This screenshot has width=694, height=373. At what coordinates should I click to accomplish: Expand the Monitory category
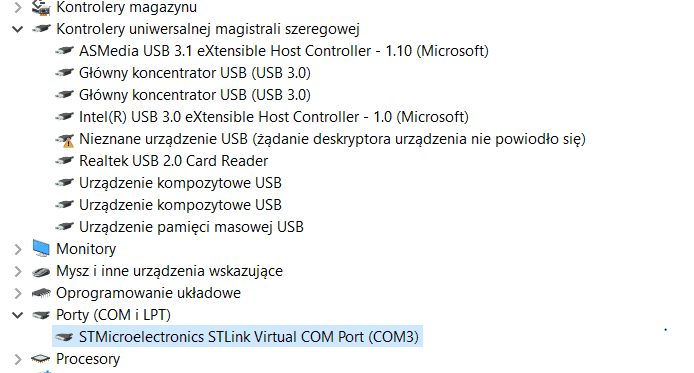18,250
